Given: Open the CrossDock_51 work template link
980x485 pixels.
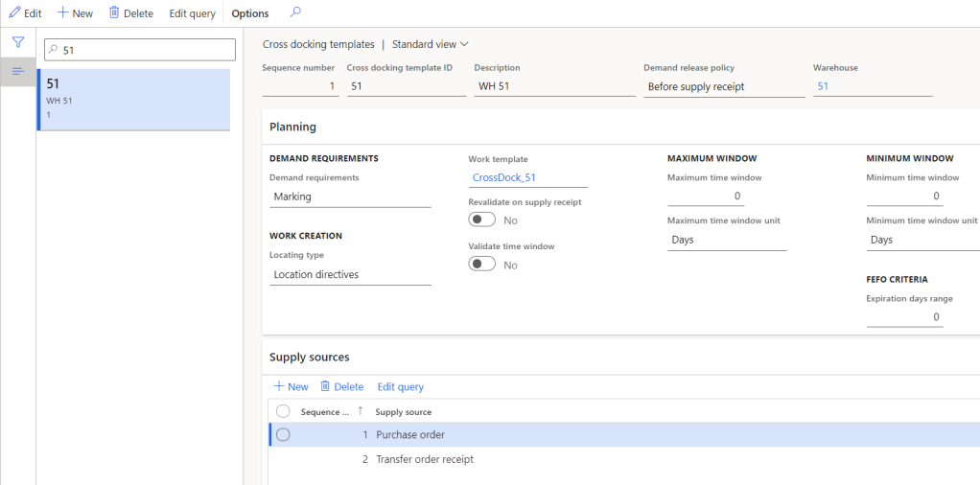Looking at the screenshot, I should 503,177.
